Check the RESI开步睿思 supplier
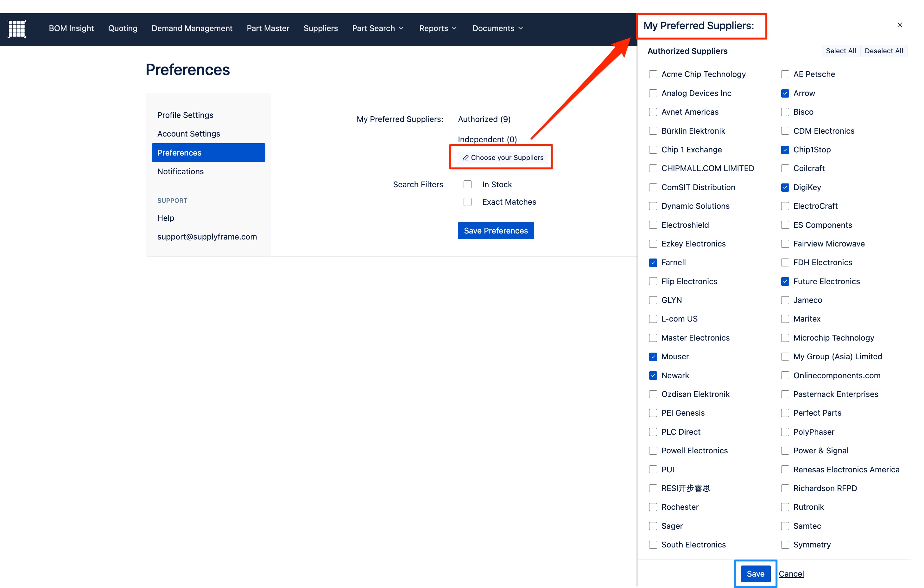924x588 pixels. coord(653,488)
